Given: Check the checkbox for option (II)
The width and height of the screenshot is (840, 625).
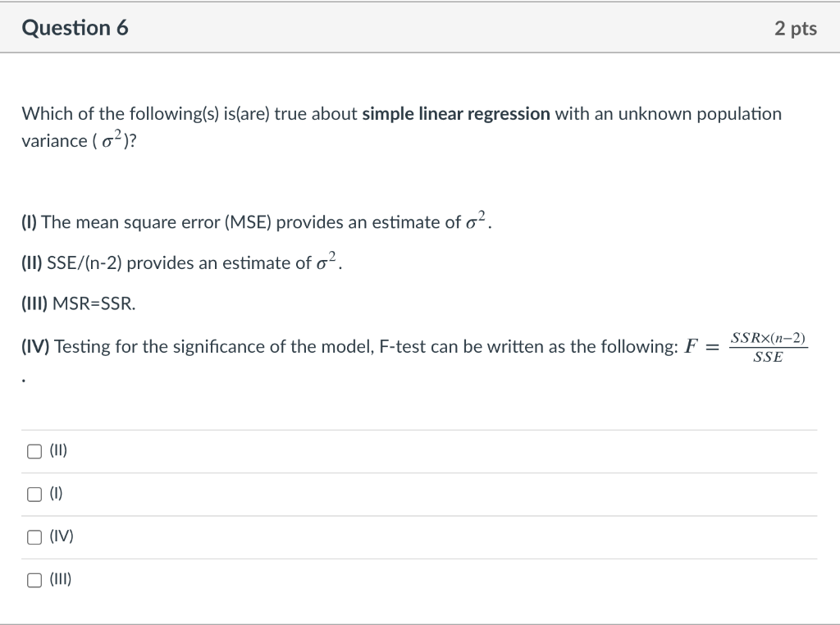Looking at the screenshot, I should coord(34,449).
